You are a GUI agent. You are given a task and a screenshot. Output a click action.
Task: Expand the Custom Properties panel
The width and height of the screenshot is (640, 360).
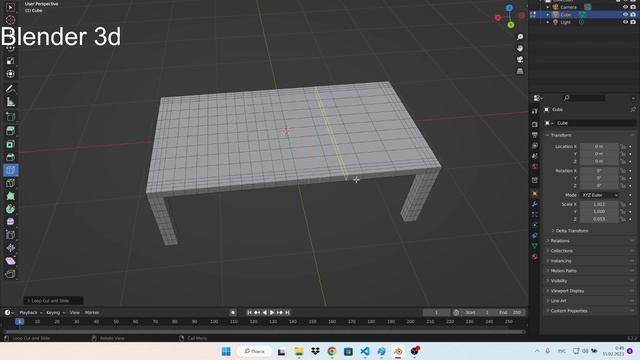[569, 311]
